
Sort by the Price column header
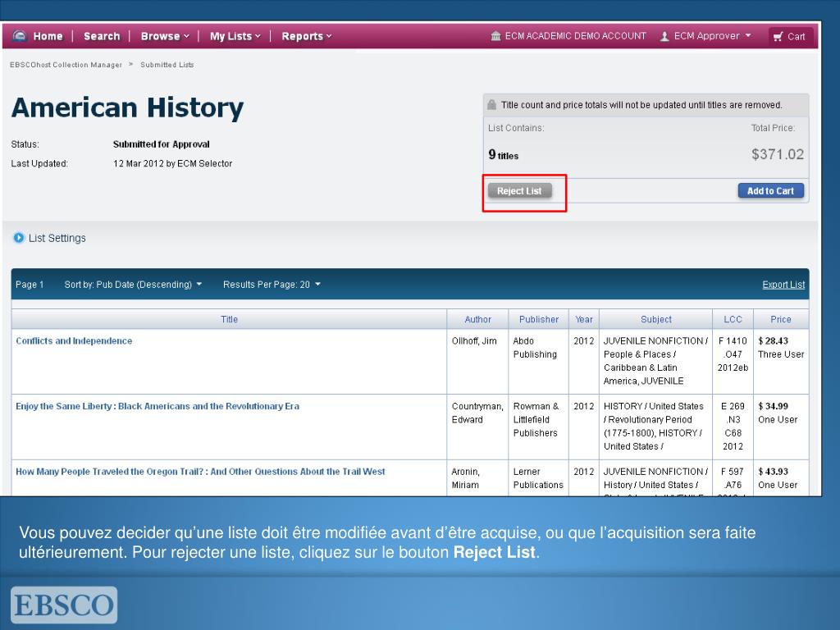[x=781, y=319]
